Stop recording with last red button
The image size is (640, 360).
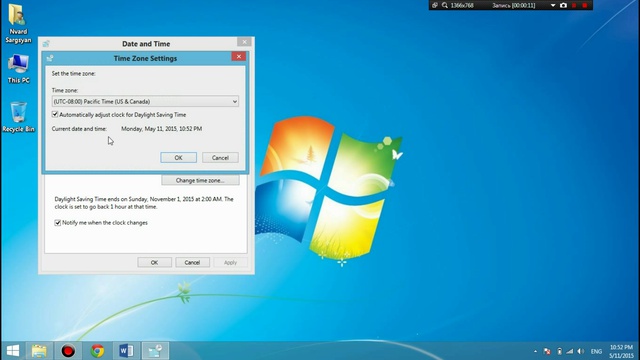point(585,5)
